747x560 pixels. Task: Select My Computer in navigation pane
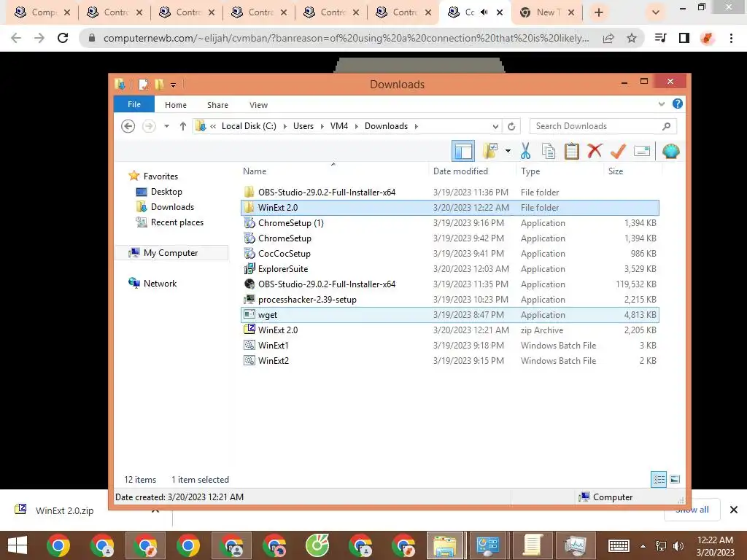171,253
